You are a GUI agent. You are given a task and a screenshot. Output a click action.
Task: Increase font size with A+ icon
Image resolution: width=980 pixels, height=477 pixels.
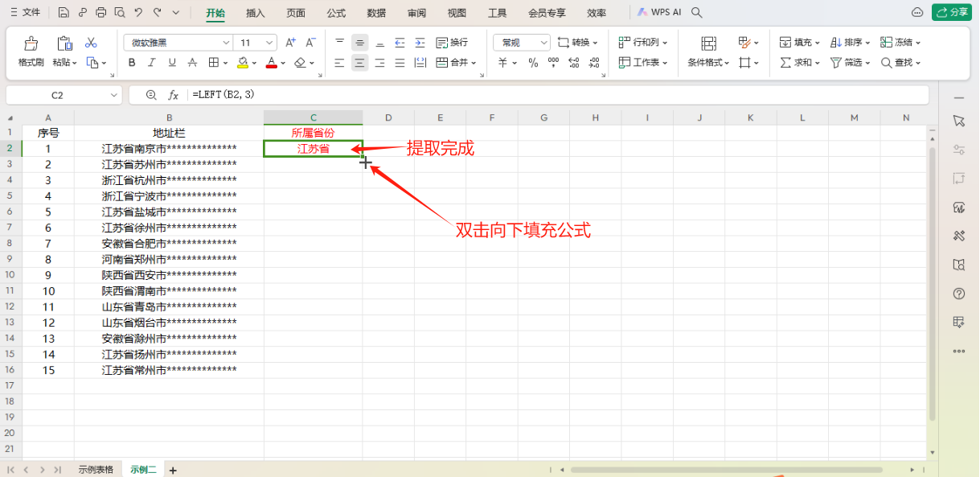[x=291, y=43]
